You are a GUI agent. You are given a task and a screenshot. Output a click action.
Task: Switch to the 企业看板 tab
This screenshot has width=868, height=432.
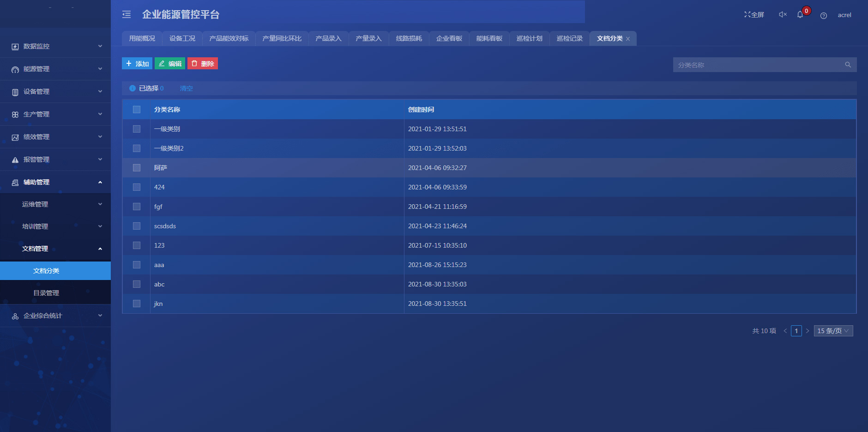click(449, 38)
